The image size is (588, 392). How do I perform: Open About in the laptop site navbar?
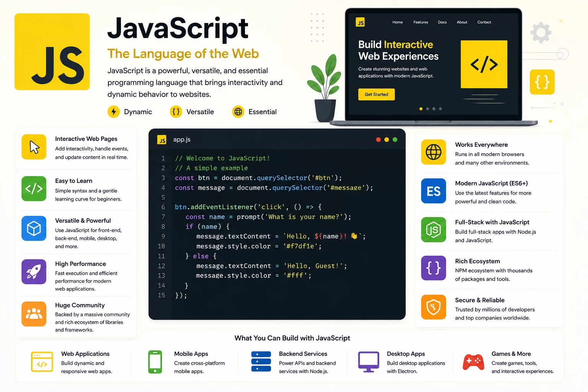[462, 22]
